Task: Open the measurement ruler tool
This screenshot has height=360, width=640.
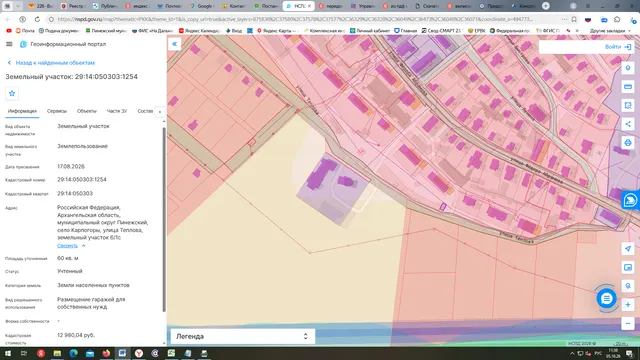Action: click(628, 87)
